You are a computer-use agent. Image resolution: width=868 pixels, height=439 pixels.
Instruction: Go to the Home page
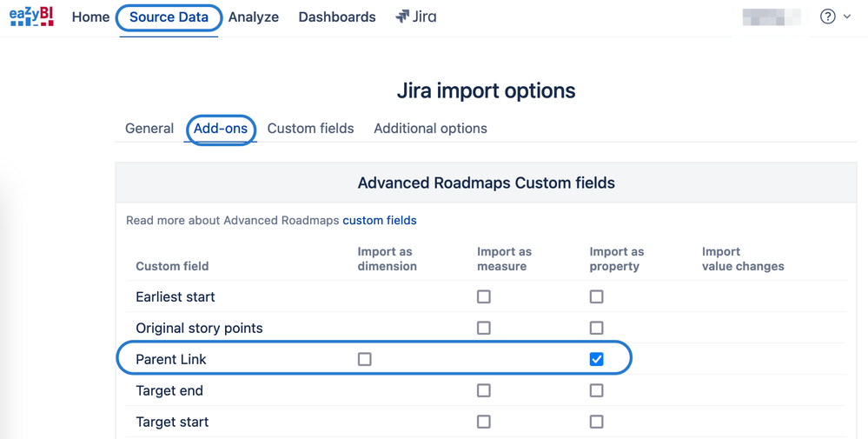[x=90, y=17]
